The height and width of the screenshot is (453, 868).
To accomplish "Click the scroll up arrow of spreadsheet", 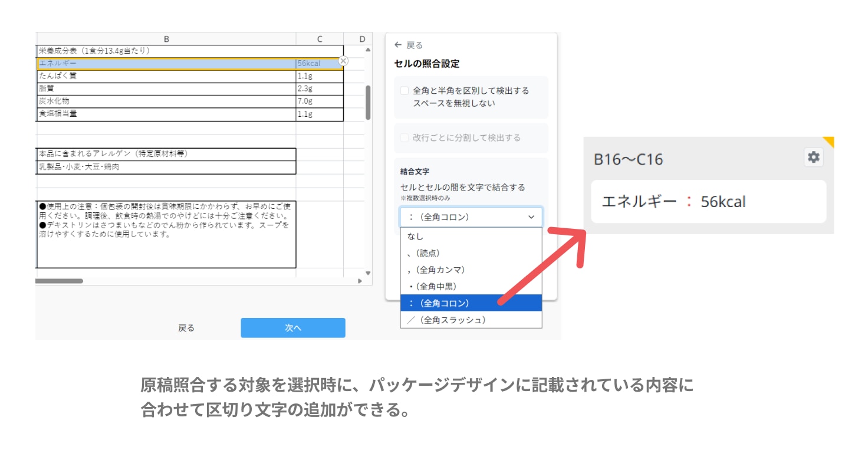I will pos(369,51).
